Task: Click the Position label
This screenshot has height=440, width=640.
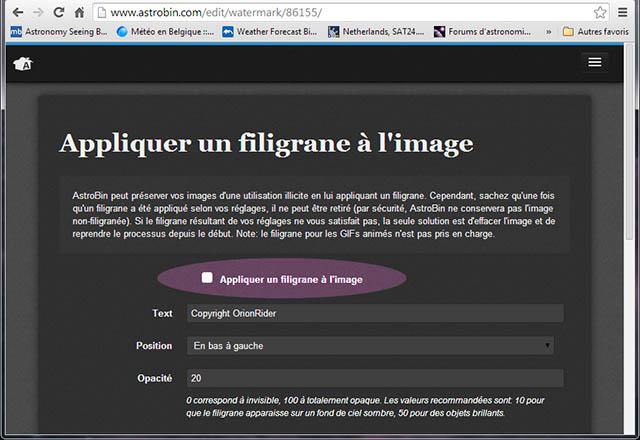Action: 154,346
